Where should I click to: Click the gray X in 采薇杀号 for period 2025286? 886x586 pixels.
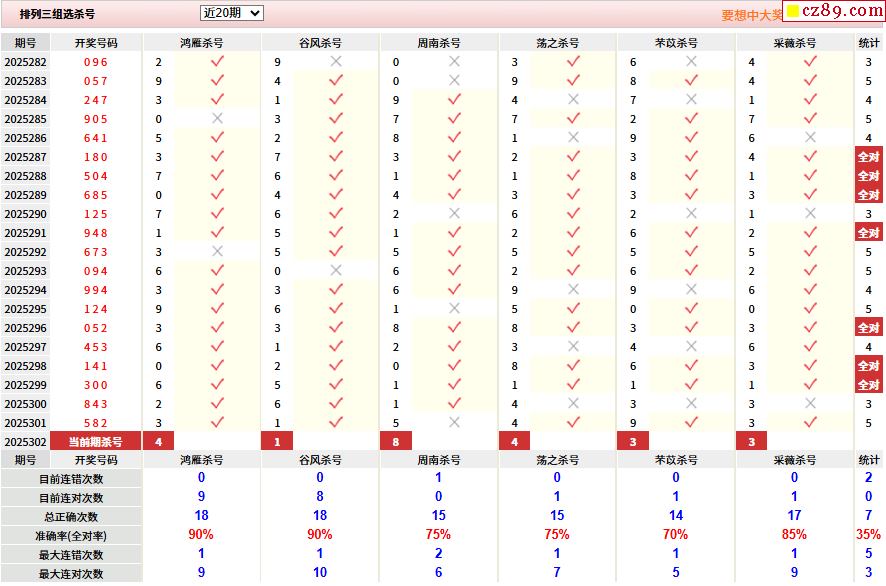point(810,137)
